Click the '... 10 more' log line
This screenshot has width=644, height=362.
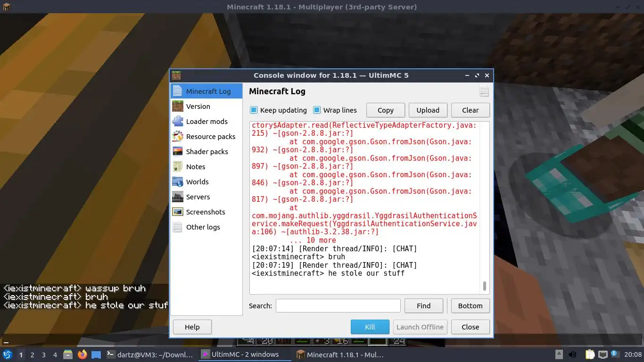pyautogui.click(x=313, y=240)
